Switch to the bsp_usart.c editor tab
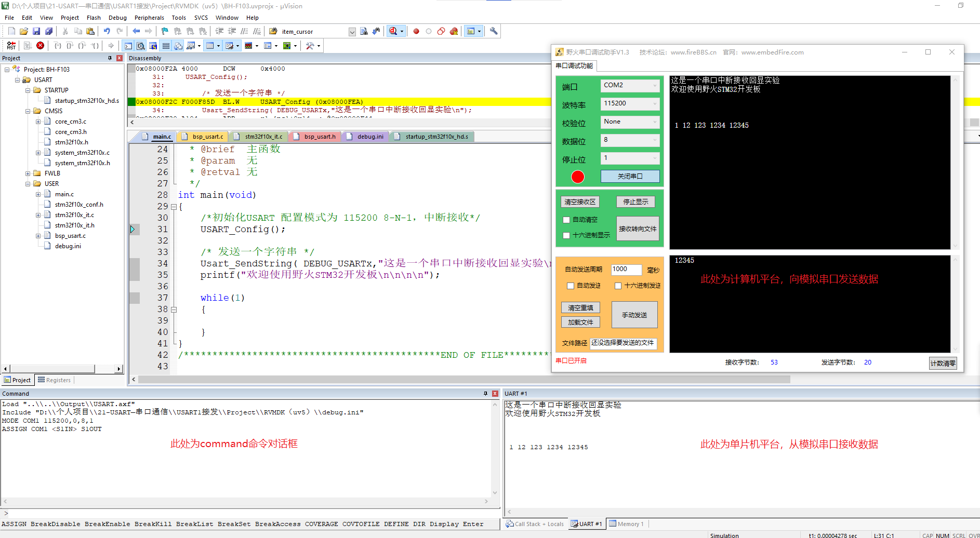Image resolution: width=980 pixels, height=538 pixels. (x=203, y=137)
